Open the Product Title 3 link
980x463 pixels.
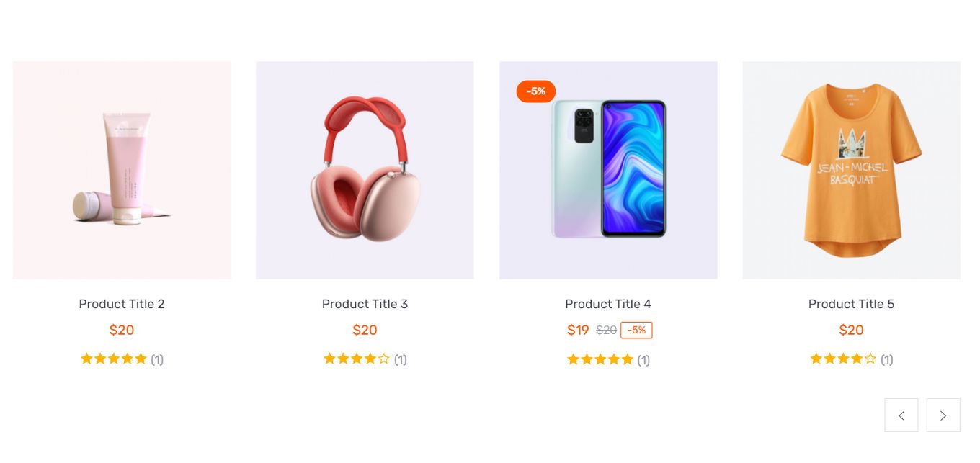point(365,304)
